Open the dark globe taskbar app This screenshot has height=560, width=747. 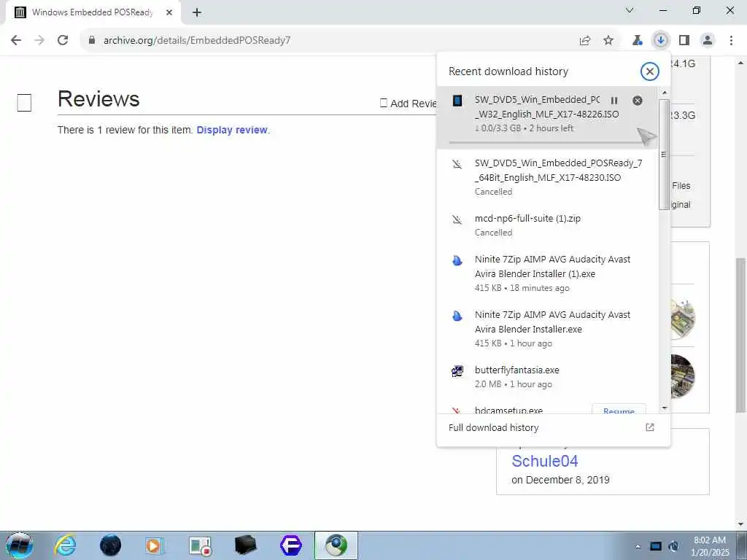(x=111, y=545)
